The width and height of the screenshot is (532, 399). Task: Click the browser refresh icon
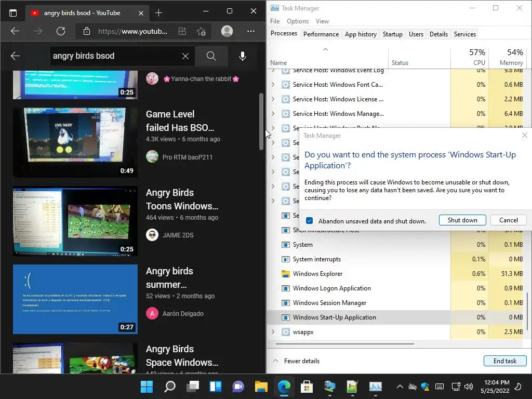[x=61, y=31]
